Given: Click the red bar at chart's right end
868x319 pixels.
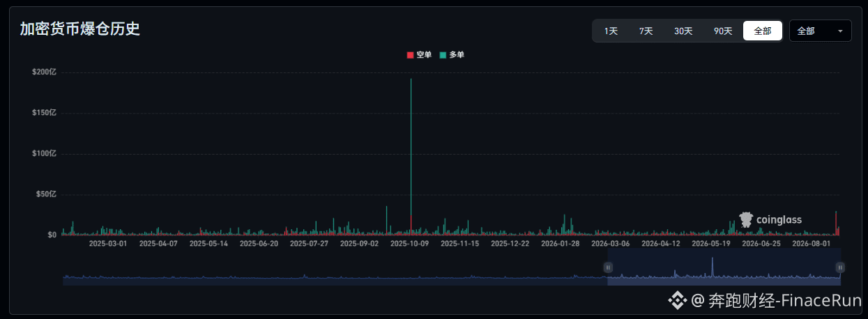Looking at the screenshot, I should [836, 223].
